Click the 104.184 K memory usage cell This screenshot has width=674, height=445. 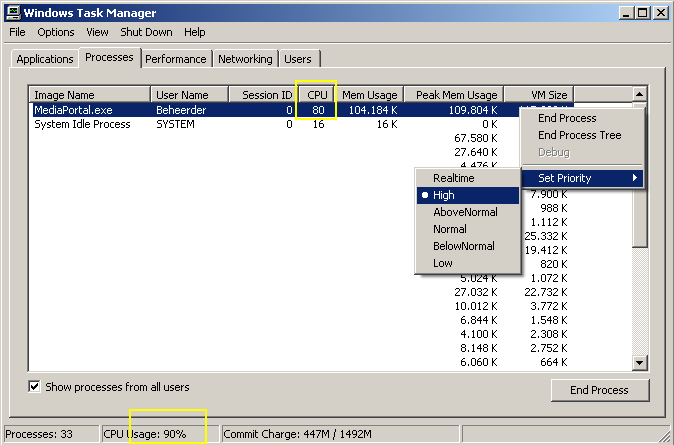pyautogui.click(x=373, y=110)
